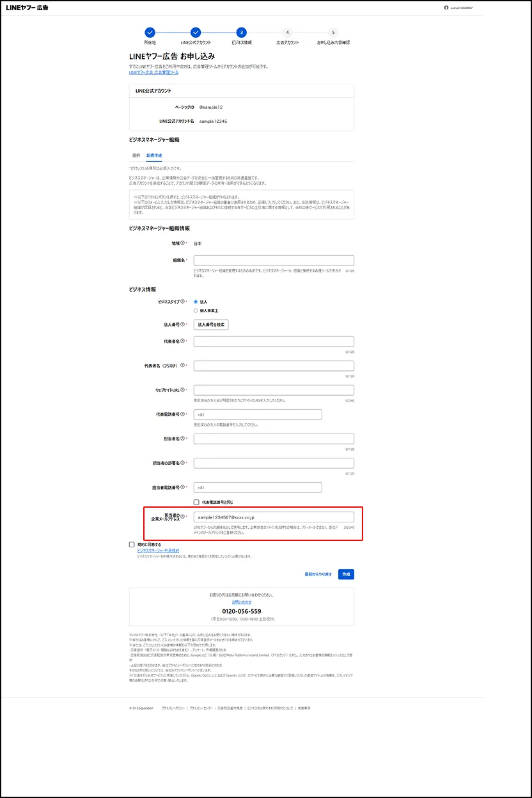
Task: Click the help icon next to ビジネスタイプ
Action: pos(183,301)
